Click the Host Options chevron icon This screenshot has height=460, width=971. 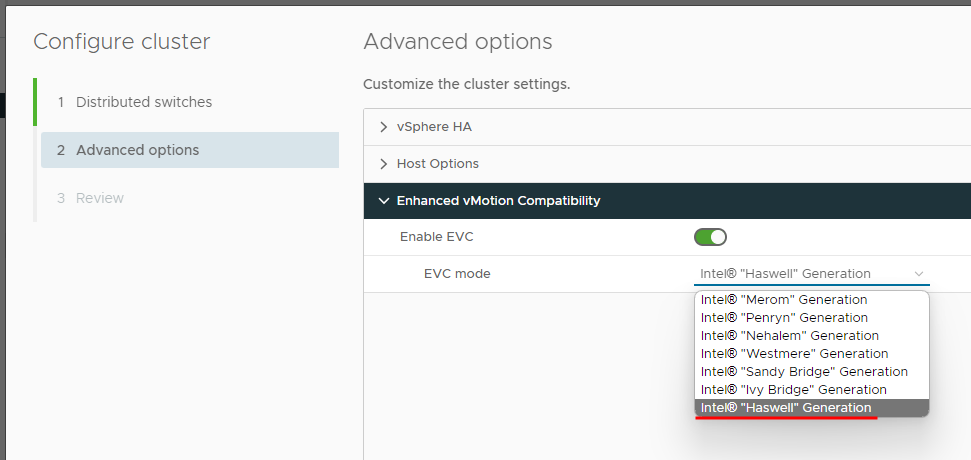(384, 164)
